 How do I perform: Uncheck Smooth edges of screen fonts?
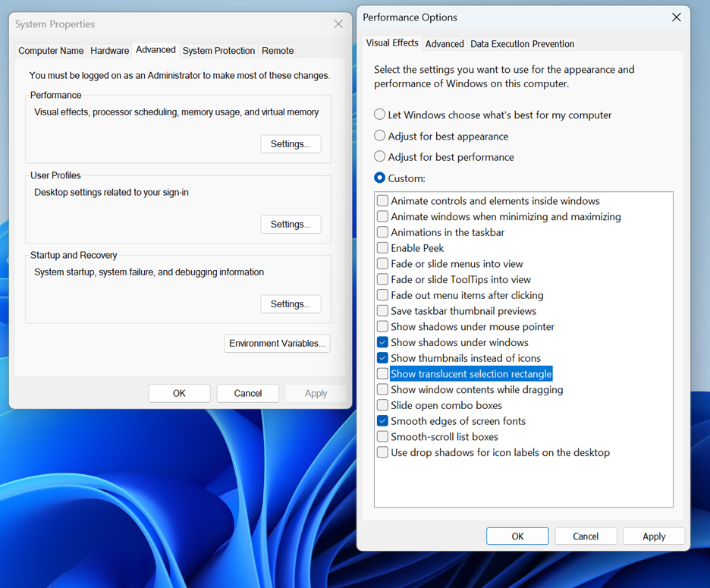click(382, 421)
